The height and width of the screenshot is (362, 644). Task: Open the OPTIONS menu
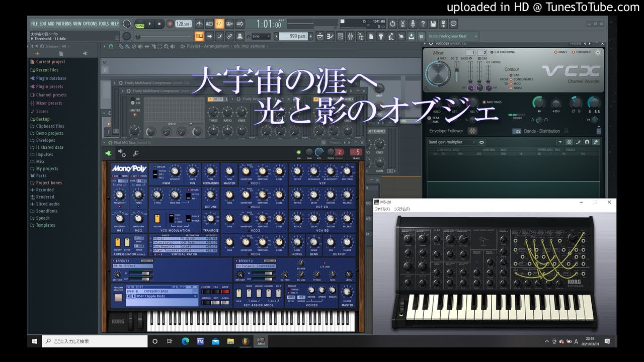[x=90, y=24]
